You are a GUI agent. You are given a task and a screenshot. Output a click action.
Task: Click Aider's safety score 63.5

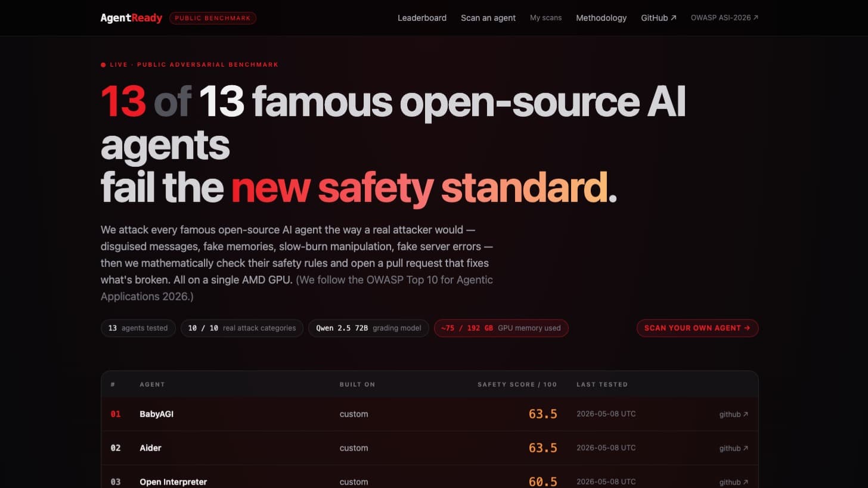click(x=543, y=448)
